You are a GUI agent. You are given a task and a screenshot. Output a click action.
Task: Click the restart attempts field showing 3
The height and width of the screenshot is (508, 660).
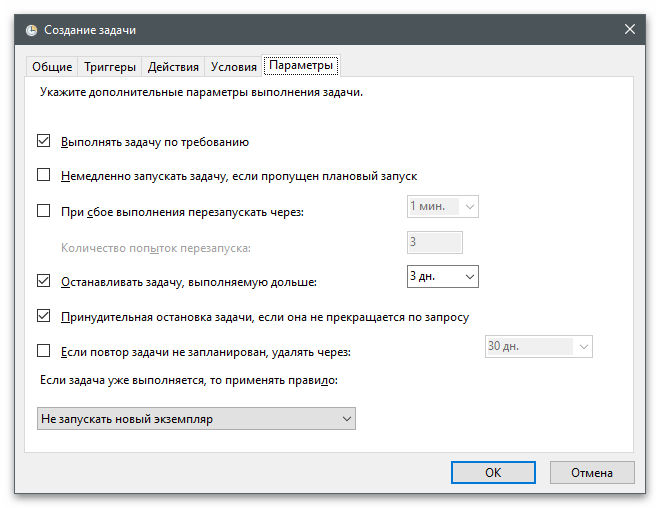pyautogui.click(x=434, y=242)
